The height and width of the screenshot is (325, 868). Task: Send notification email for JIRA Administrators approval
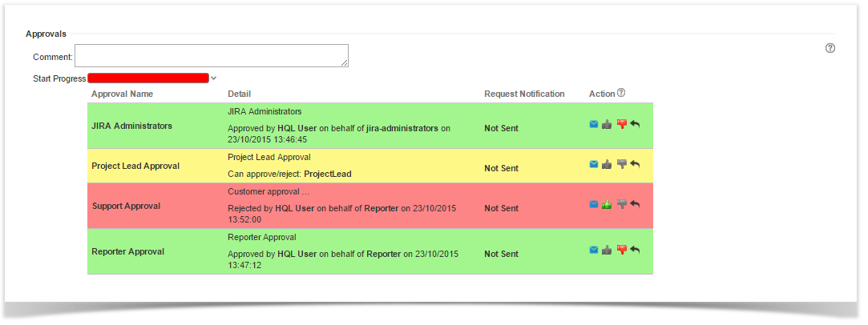pos(594,124)
